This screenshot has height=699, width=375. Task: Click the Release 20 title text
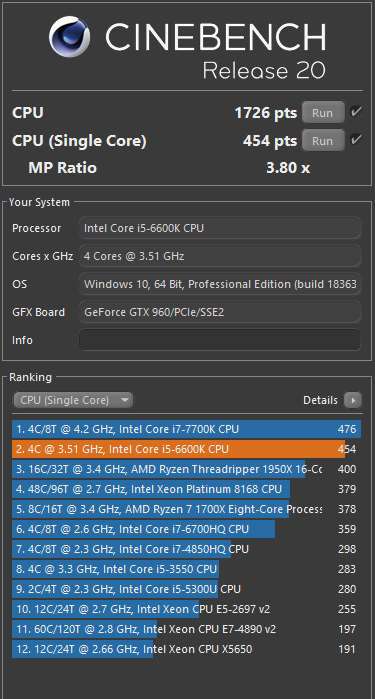coord(264,71)
